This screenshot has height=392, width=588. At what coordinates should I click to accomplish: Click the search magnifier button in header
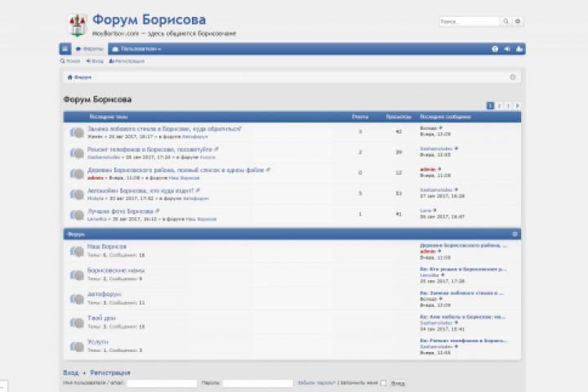pos(506,21)
